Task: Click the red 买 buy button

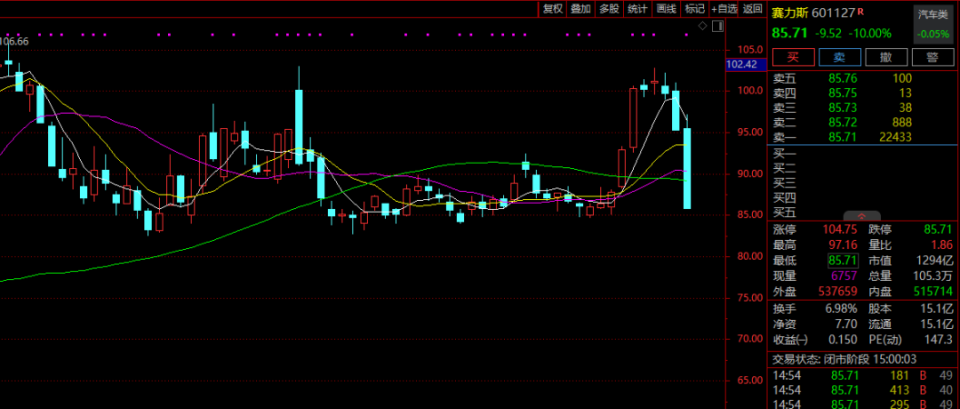Action: [793, 57]
